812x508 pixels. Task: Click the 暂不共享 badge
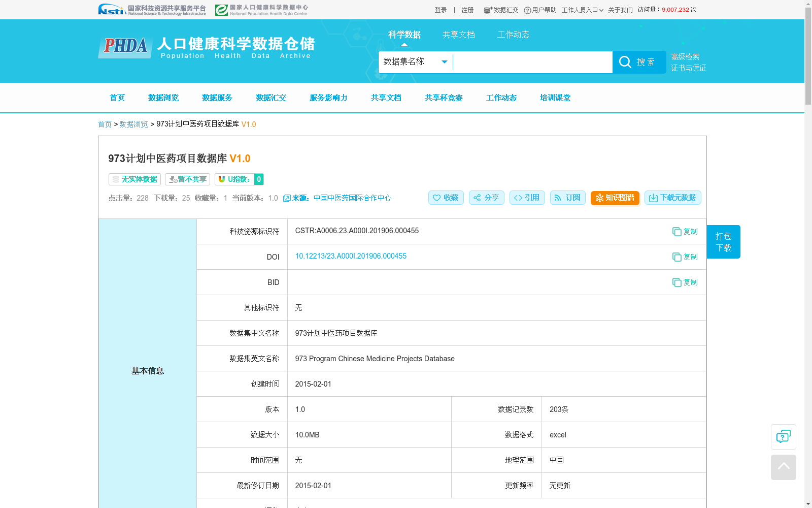[187, 179]
